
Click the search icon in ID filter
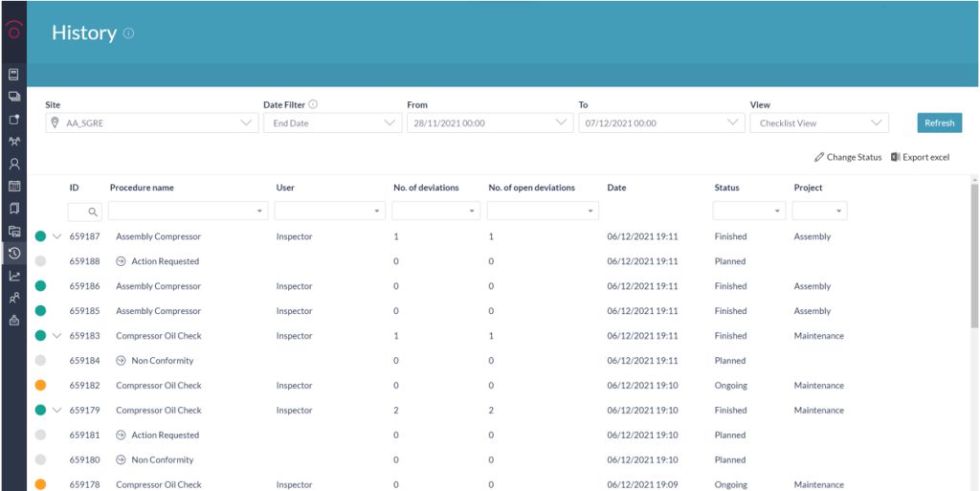click(93, 212)
